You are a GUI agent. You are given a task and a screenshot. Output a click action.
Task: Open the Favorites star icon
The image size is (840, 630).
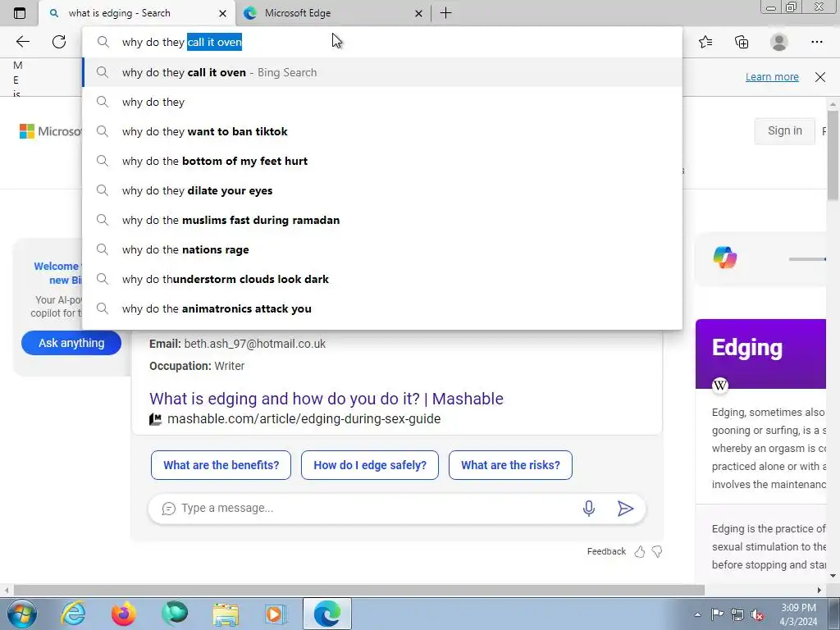(705, 42)
